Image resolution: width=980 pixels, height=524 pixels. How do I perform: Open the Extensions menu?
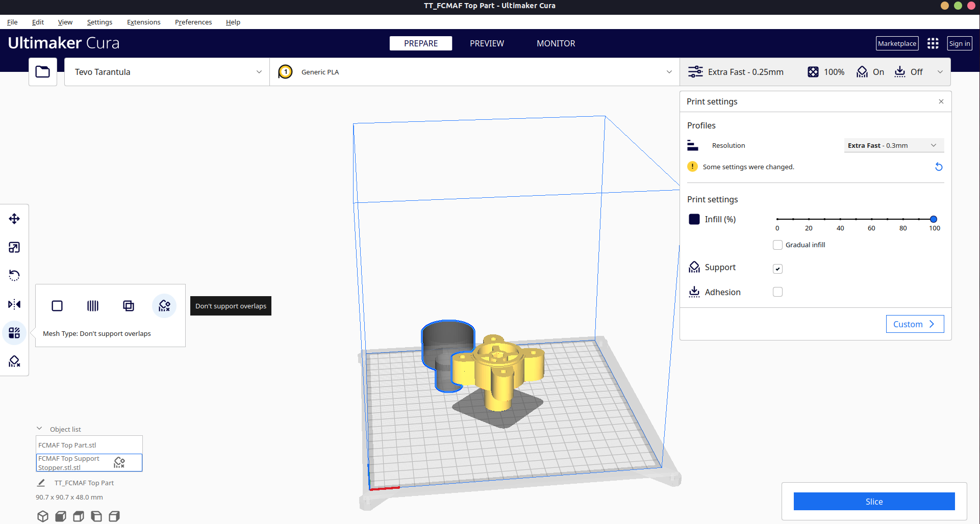coord(144,22)
